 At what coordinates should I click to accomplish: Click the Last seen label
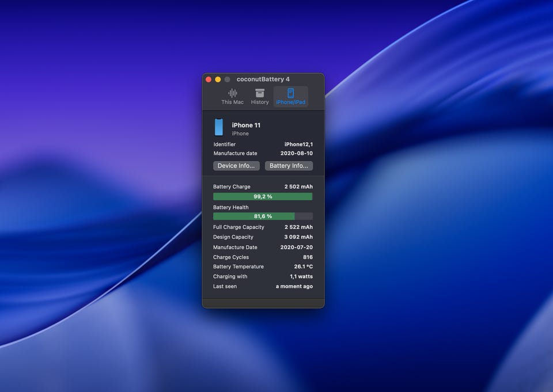(x=225, y=286)
